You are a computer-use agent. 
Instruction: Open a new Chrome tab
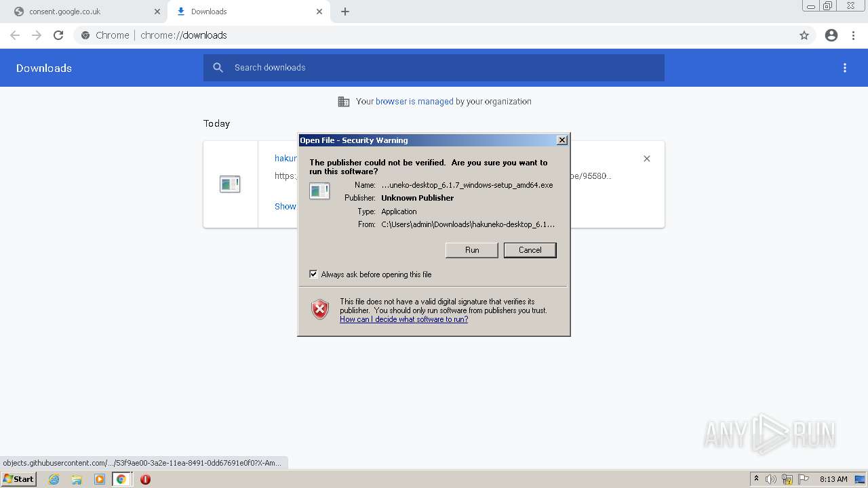coord(345,12)
